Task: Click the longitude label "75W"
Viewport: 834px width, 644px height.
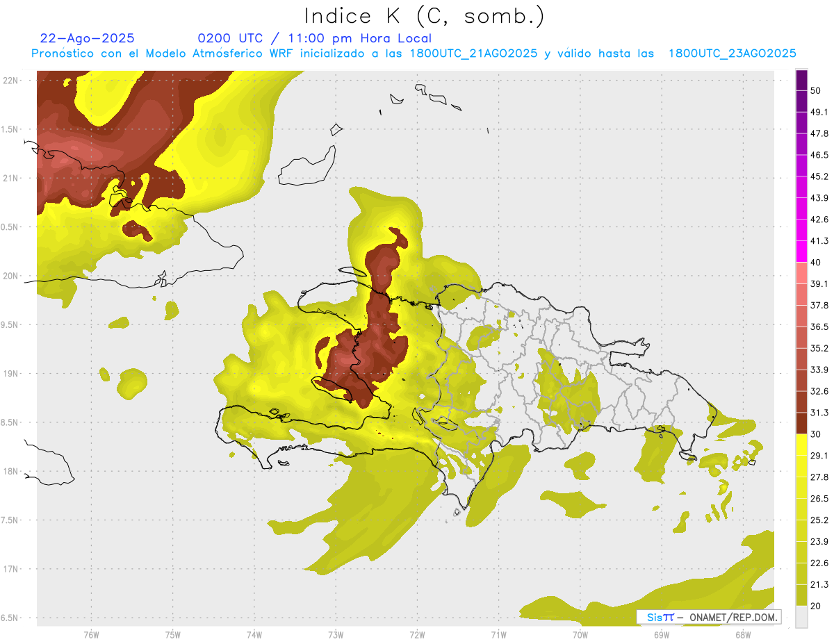Action: coord(173,635)
